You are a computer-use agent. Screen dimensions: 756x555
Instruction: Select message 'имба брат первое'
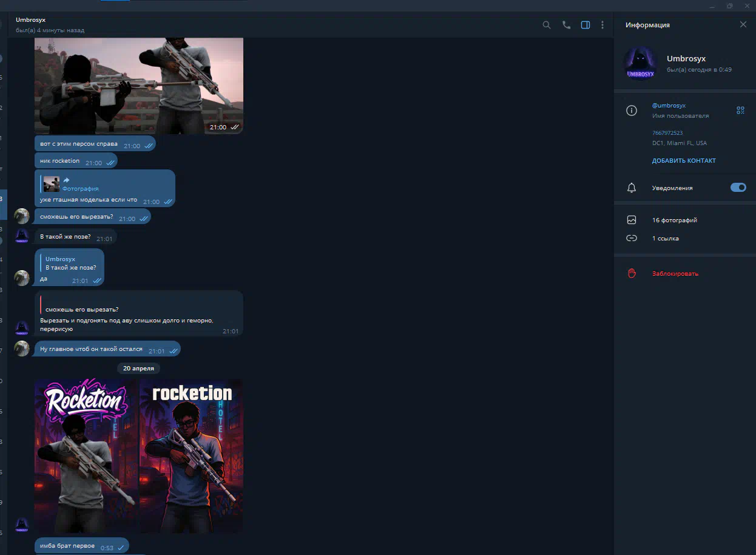82,546
